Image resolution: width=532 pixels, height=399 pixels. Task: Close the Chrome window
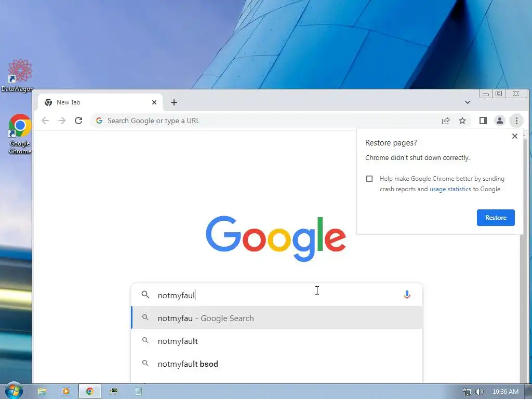(x=516, y=94)
